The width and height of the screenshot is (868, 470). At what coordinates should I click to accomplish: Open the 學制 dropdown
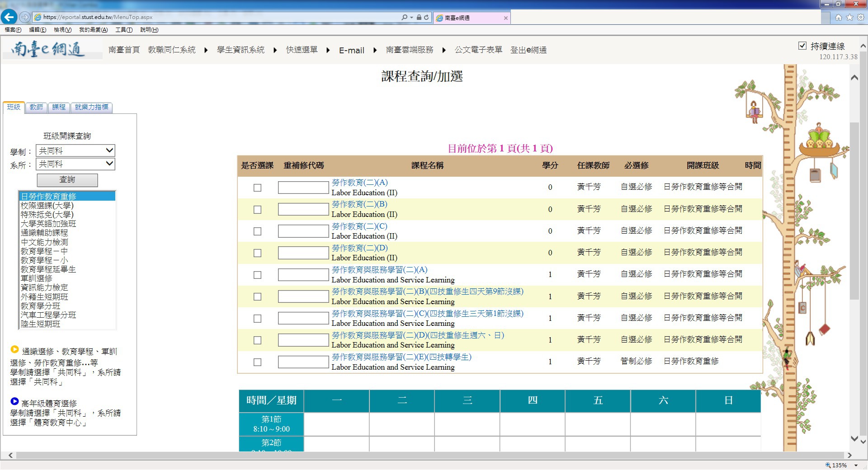point(75,150)
